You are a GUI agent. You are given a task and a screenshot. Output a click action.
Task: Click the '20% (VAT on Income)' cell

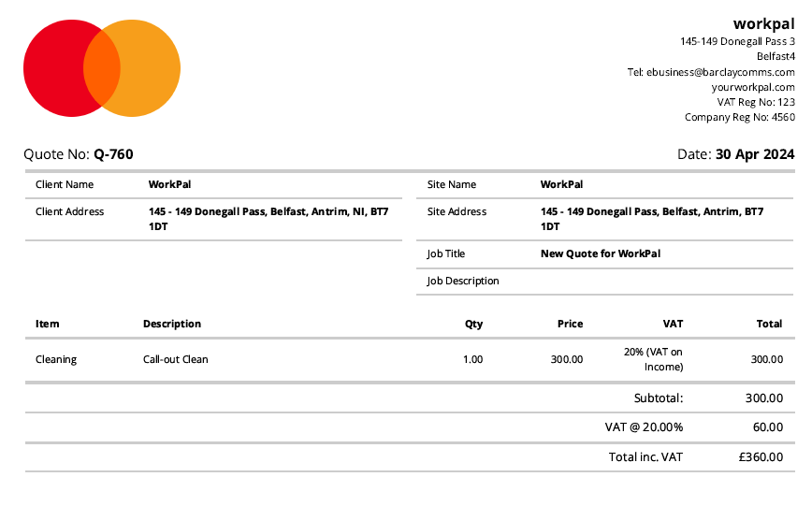tap(653, 359)
